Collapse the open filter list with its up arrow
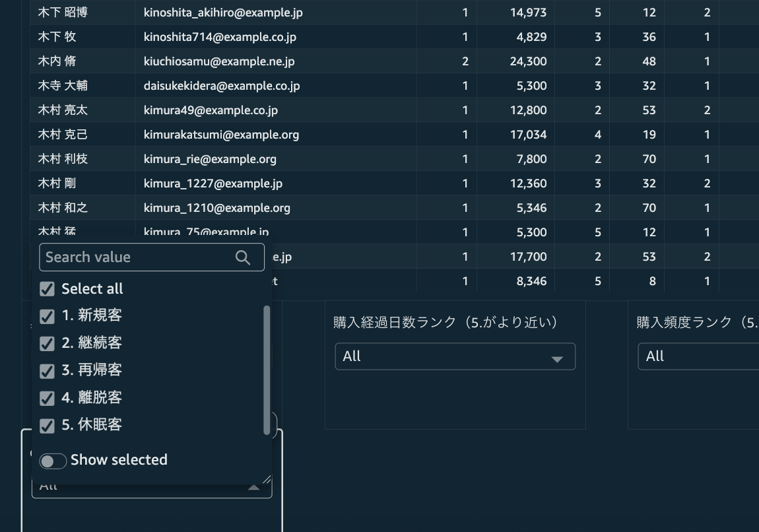The width and height of the screenshot is (759, 532). click(253, 488)
